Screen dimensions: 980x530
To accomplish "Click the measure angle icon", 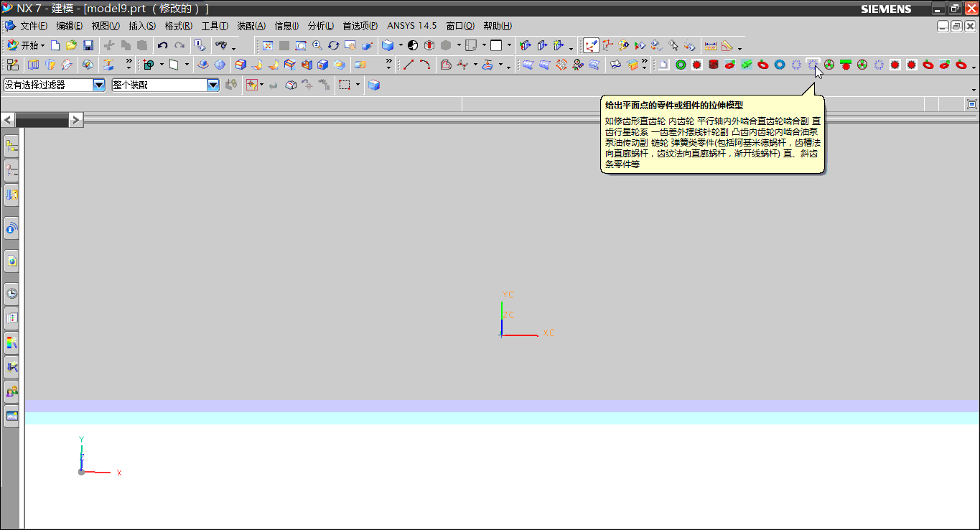I will click(x=727, y=45).
